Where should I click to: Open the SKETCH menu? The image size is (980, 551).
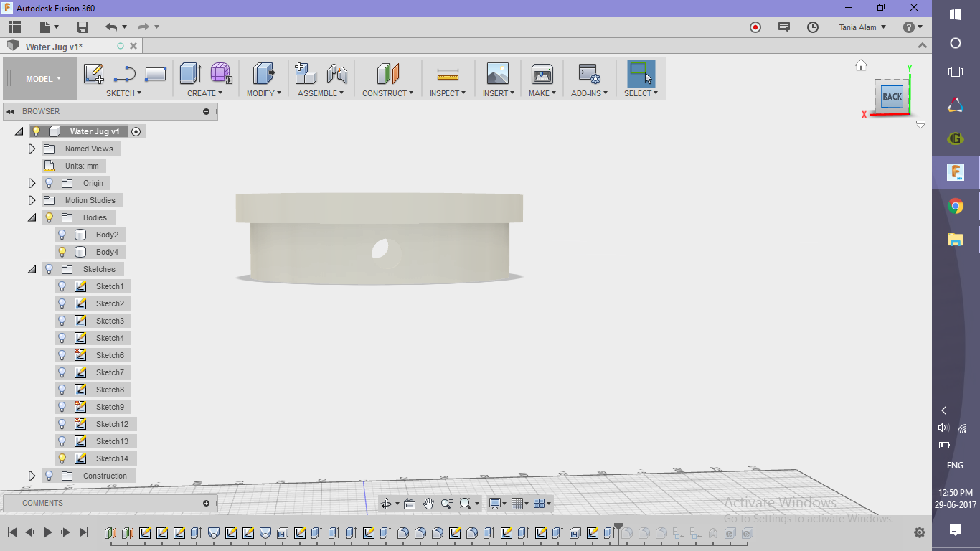pyautogui.click(x=123, y=93)
